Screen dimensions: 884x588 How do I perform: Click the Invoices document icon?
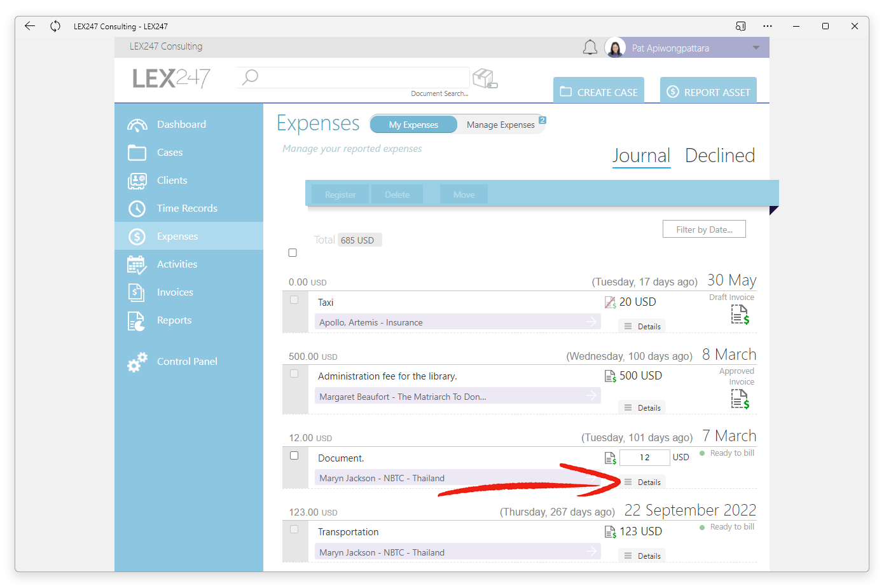pyautogui.click(x=137, y=292)
